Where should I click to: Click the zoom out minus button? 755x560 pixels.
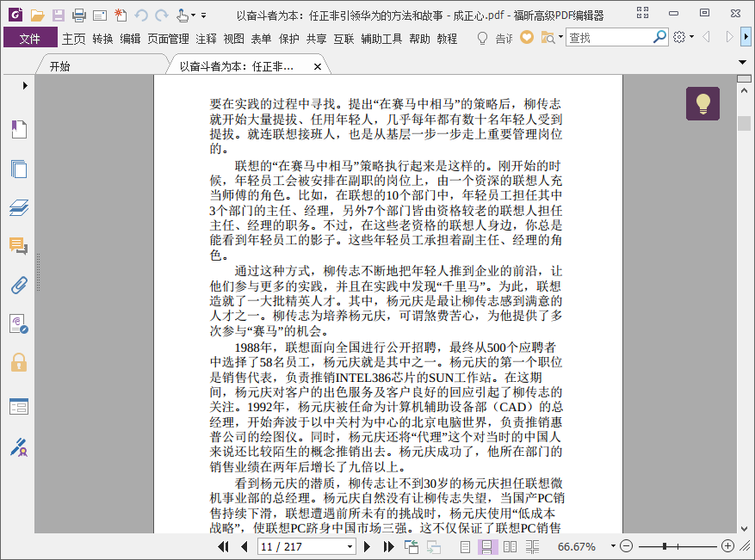coord(626,546)
